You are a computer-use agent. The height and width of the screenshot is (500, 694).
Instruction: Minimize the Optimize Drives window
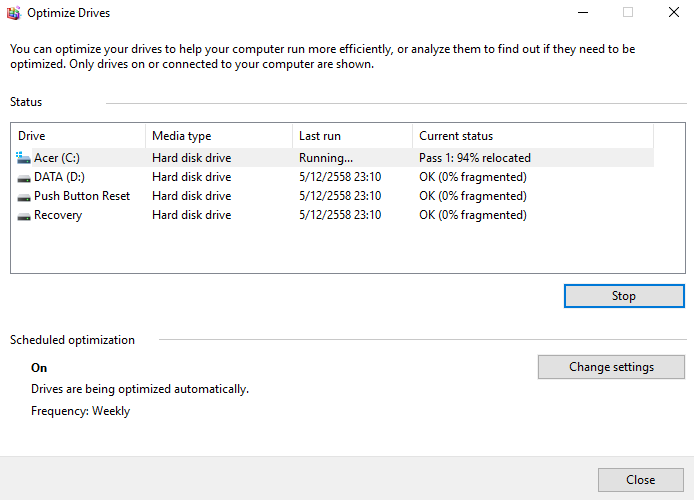tap(583, 12)
